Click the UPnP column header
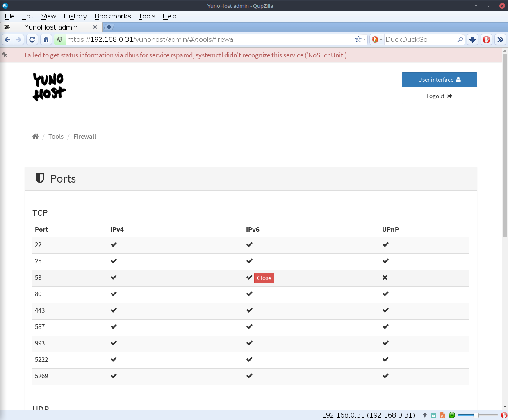Image resolution: width=508 pixels, height=420 pixels. tap(390, 229)
